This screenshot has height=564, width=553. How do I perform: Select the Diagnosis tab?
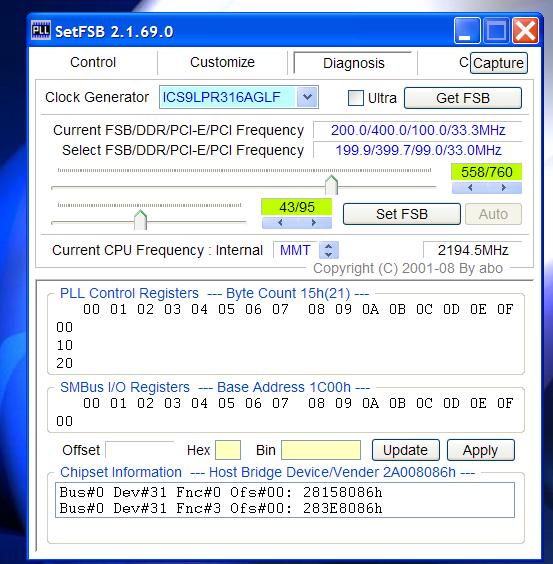354,63
